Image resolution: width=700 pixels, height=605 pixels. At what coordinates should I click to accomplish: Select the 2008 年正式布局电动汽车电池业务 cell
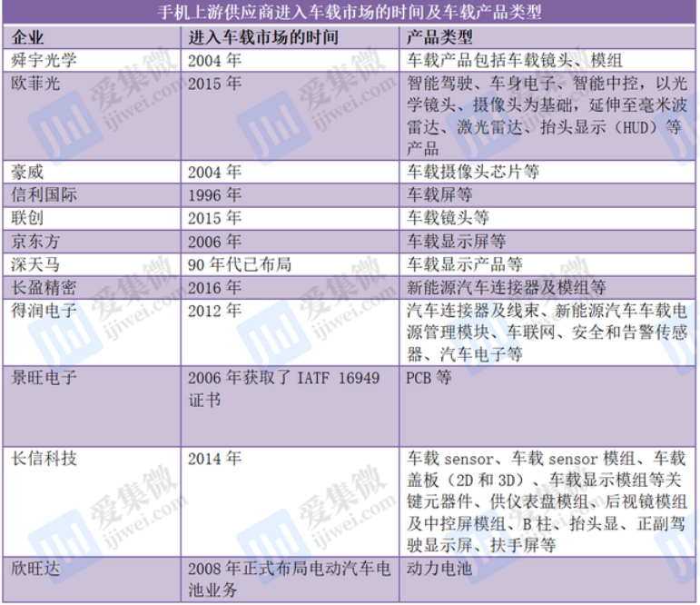(290, 579)
